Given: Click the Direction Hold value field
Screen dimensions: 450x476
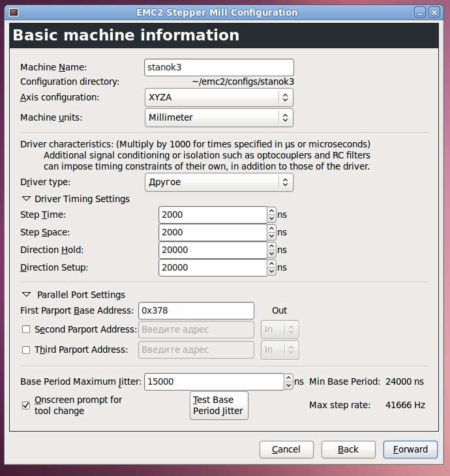Looking at the screenshot, I should (x=213, y=250).
